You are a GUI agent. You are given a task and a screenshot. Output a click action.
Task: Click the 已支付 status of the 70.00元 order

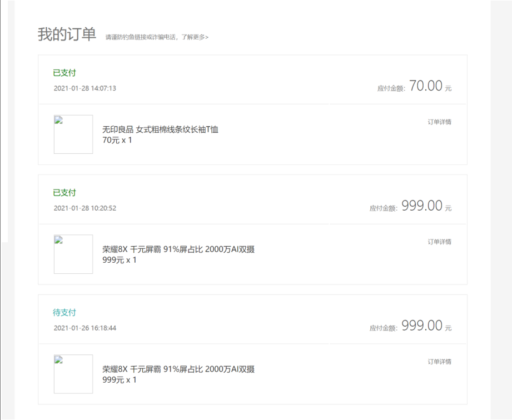[x=64, y=73]
